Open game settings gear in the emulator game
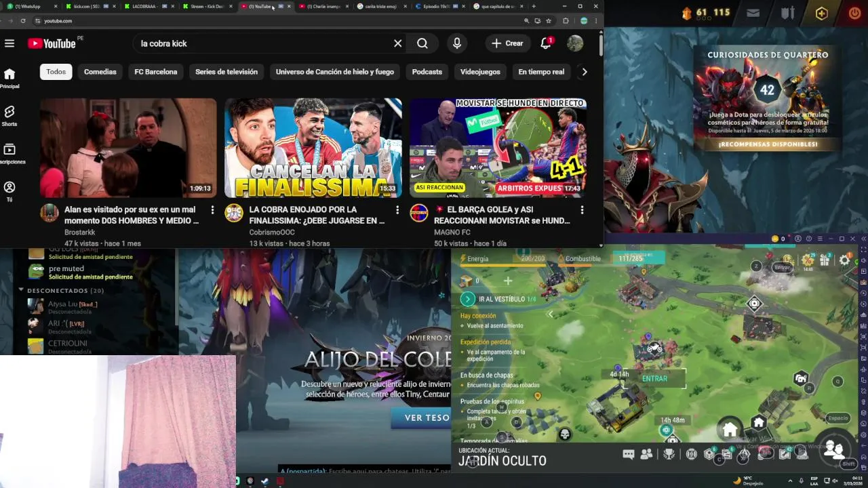This screenshot has height=488, width=868. click(x=844, y=260)
